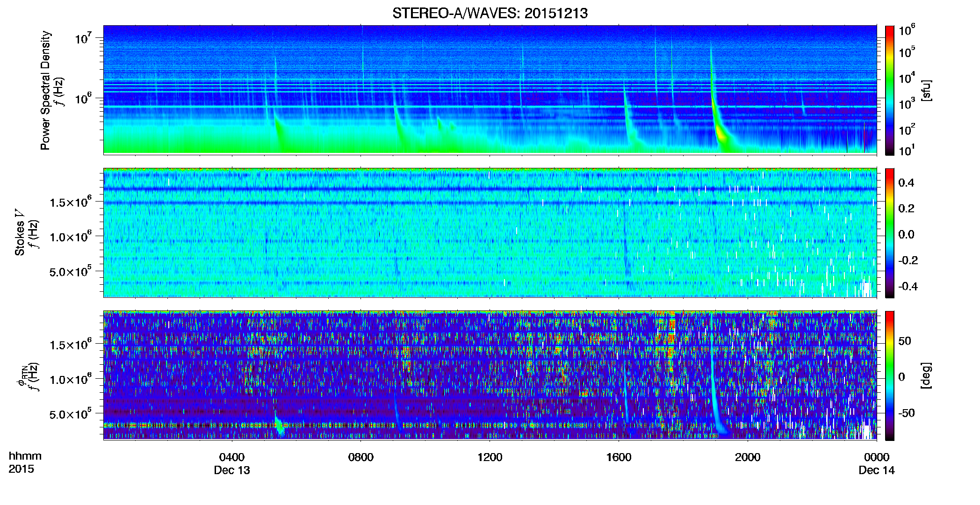The image size is (980, 505).
Task: Click the Power Spectral Density color bar
Action: click(x=890, y=90)
